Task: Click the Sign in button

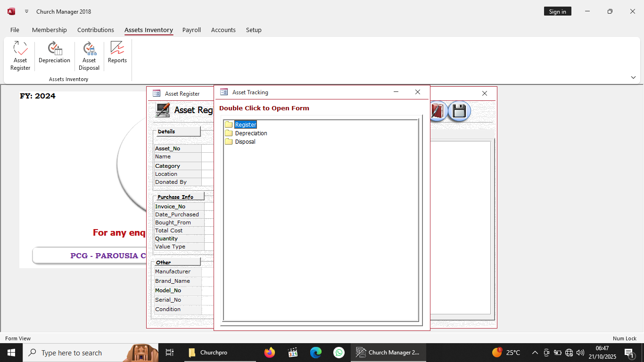Action: [x=557, y=11]
